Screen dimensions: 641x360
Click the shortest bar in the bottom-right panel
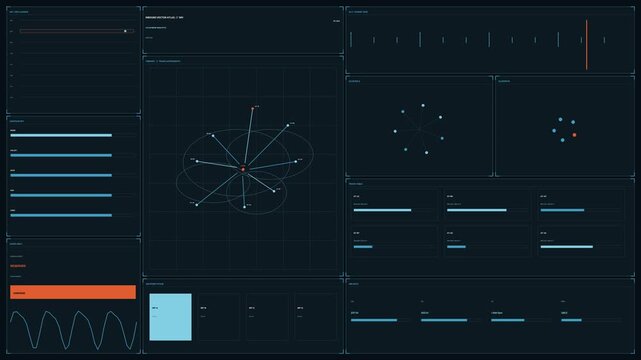(572, 320)
